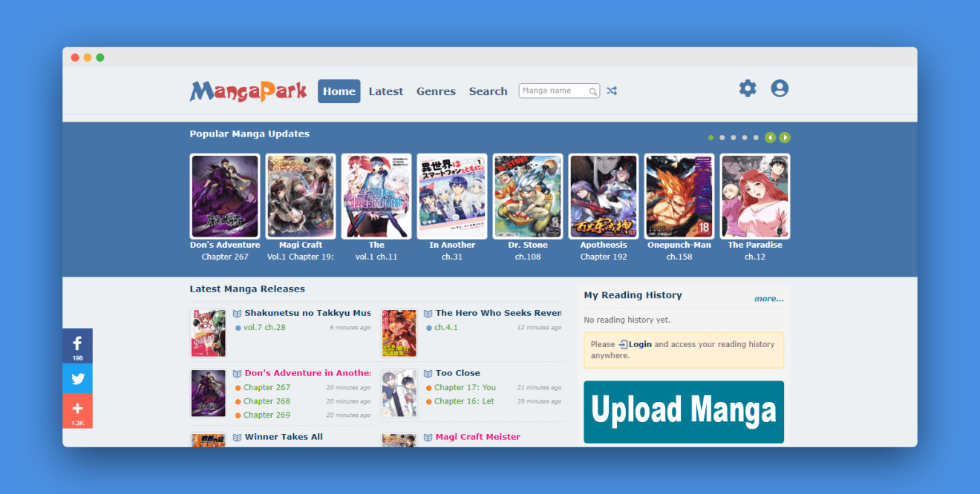The height and width of the screenshot is (494, 980).
Task: Click the search magnifier icon
Action: click(x=592, y=92)
